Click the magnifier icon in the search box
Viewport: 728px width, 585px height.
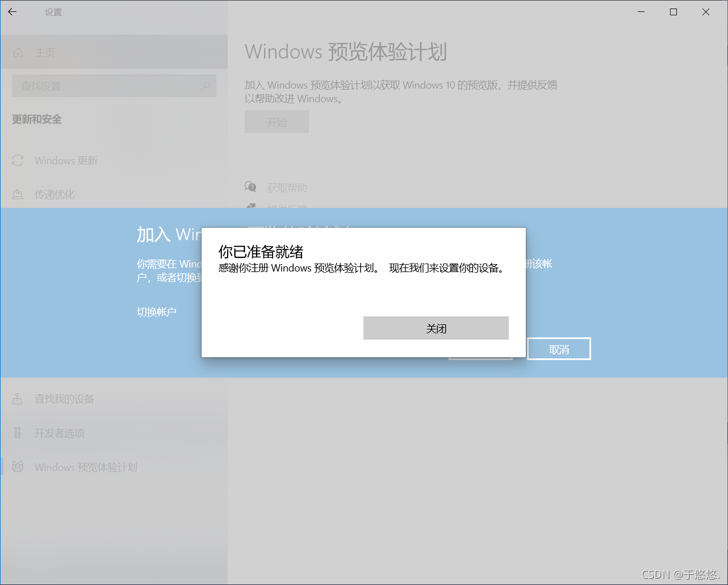pos(206,86)
